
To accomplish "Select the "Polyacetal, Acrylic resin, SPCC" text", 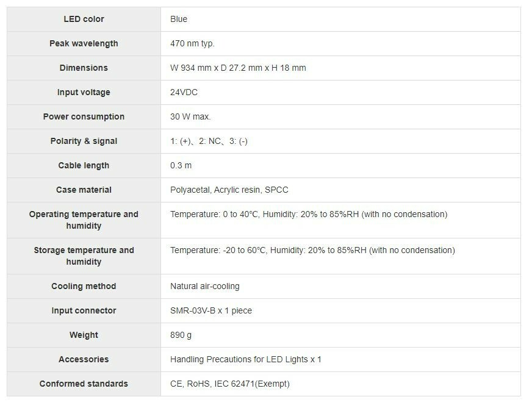I will [229, 190].
